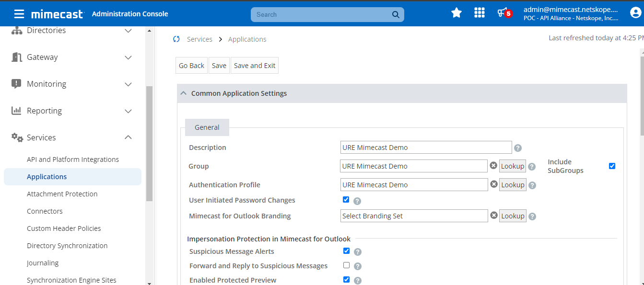
Task: Click the sidebar scrollbar down arrow
Action: click(149, 283)
